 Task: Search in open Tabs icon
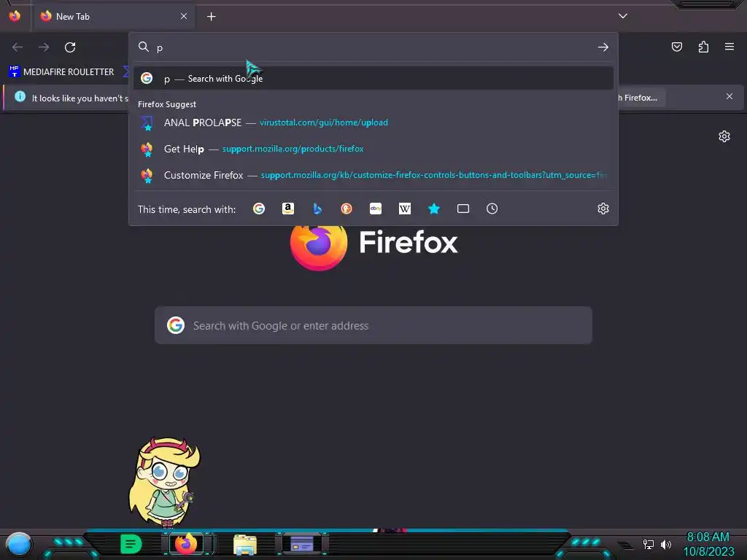(x=463, y=209)
